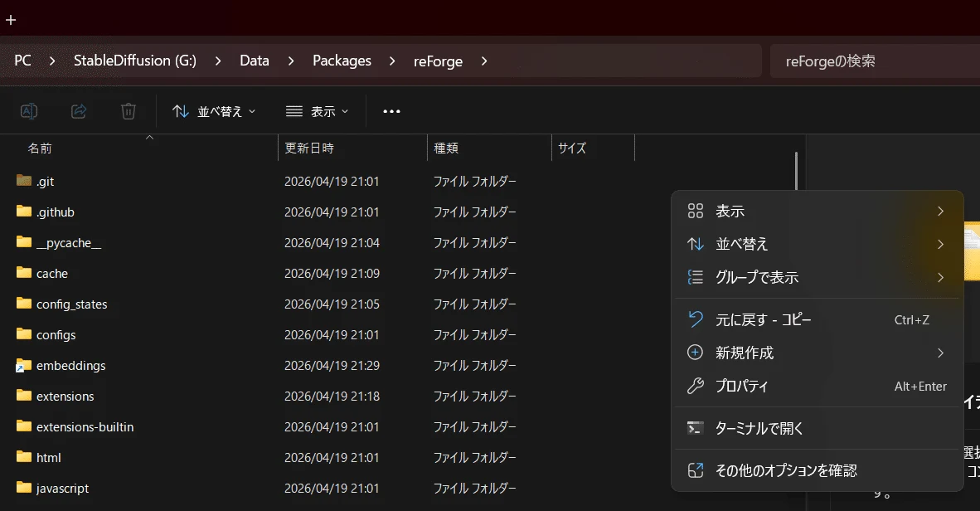
Task: Expand chevron after Data breadcrumb
Action: point(291,61)
